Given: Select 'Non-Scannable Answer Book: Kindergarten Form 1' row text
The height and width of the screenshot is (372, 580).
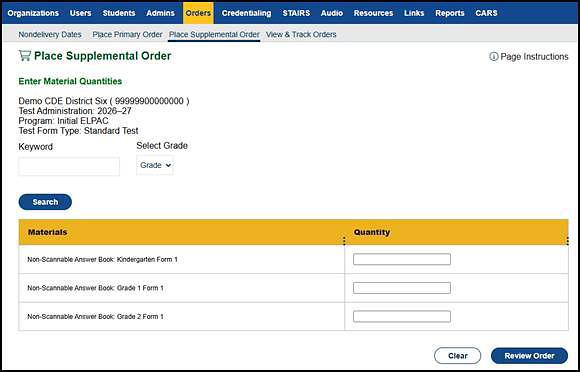Looking at the screenshot, I should tap(102, 260).
